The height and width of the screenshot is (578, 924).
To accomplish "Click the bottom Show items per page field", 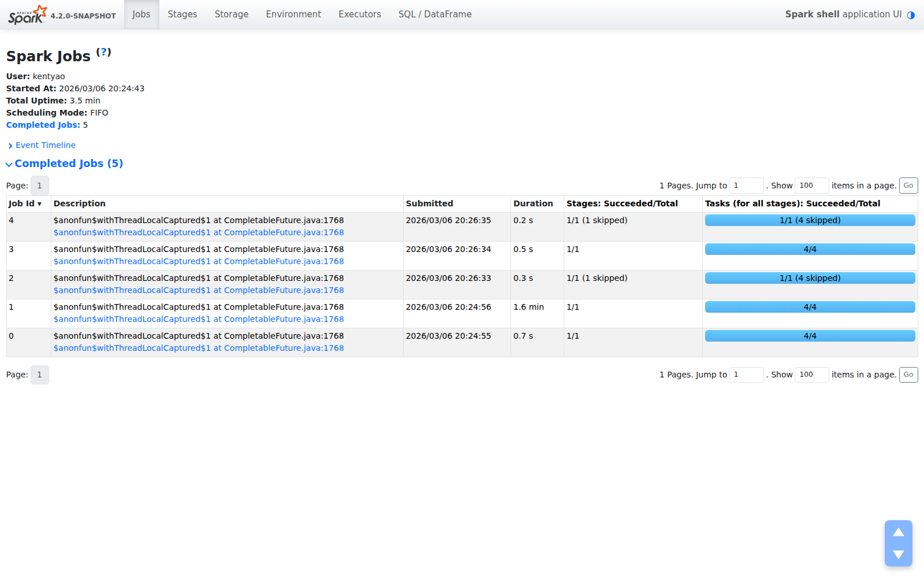I will pos(811,375).
